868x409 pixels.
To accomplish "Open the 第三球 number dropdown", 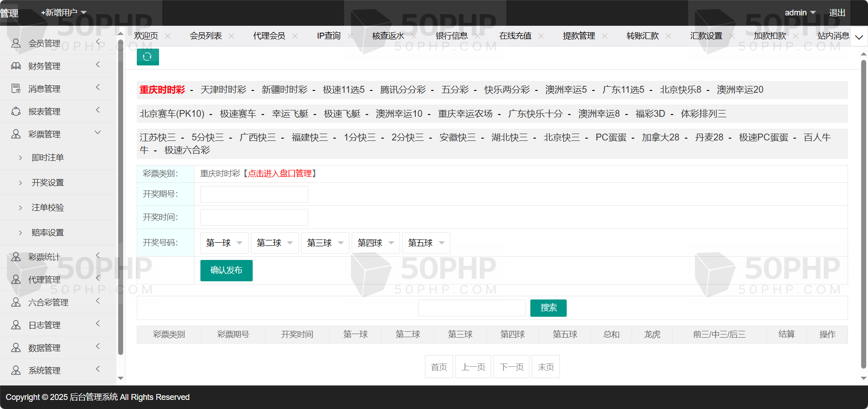I will [325, 243].
